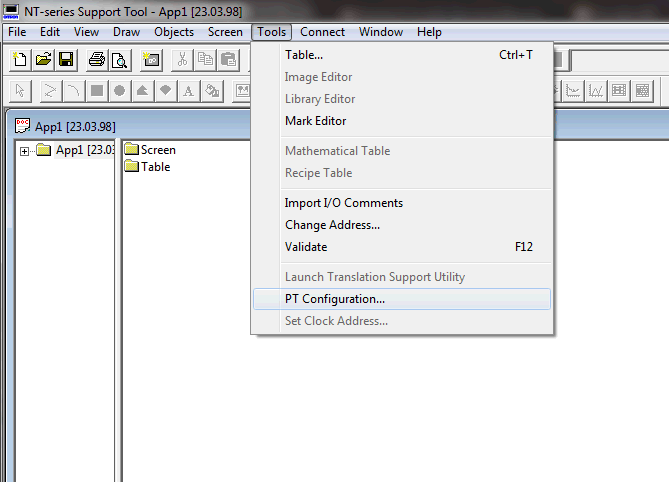Select the arc drawing tool

tap(73, 91)
